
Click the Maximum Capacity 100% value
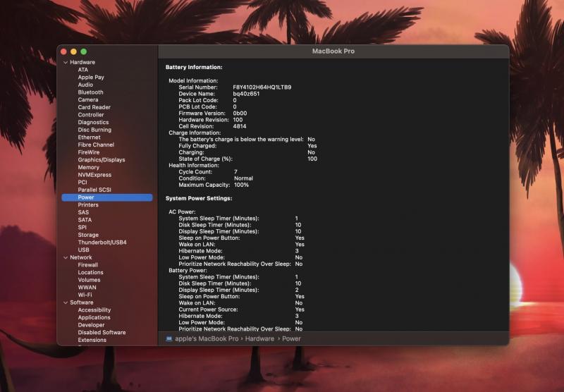pos(241,185)
